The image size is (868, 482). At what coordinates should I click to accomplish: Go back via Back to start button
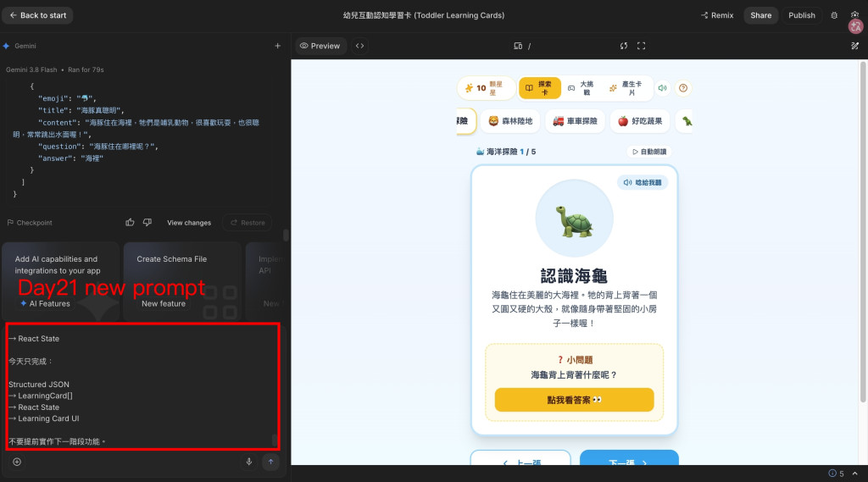coord(37,15)
